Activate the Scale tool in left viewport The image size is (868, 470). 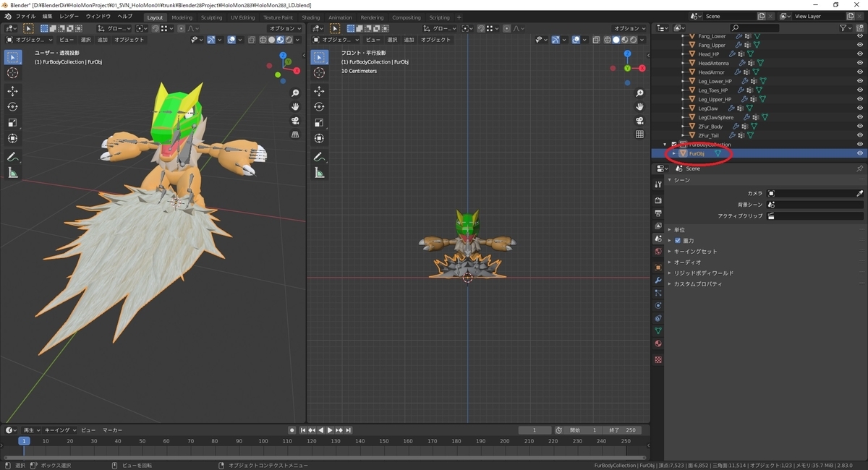coord(13,122)
